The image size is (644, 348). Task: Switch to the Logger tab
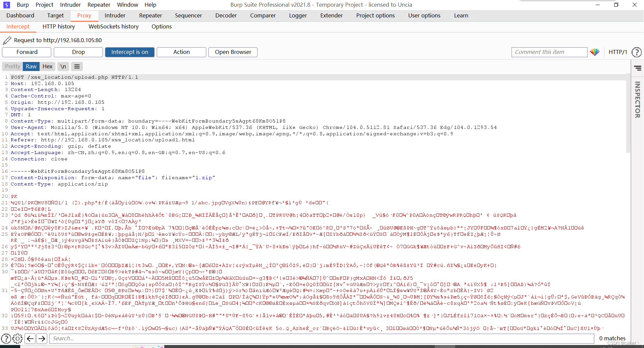tap(298, 15)
